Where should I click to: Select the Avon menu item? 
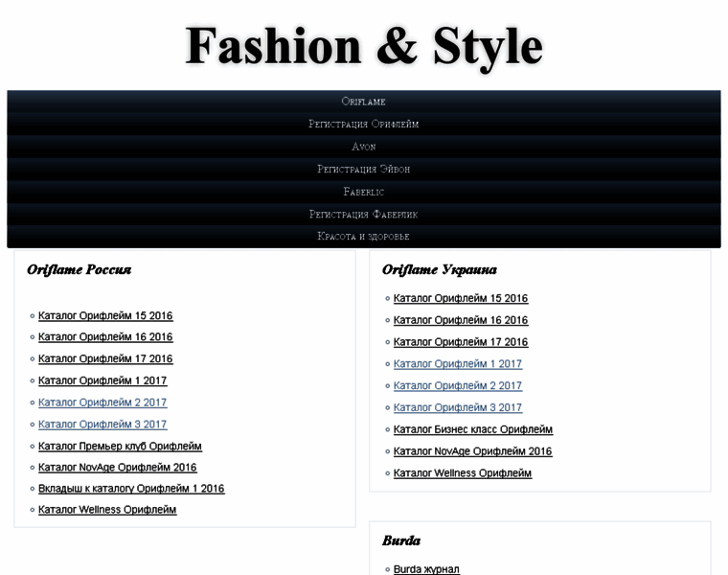coord(364,147)
